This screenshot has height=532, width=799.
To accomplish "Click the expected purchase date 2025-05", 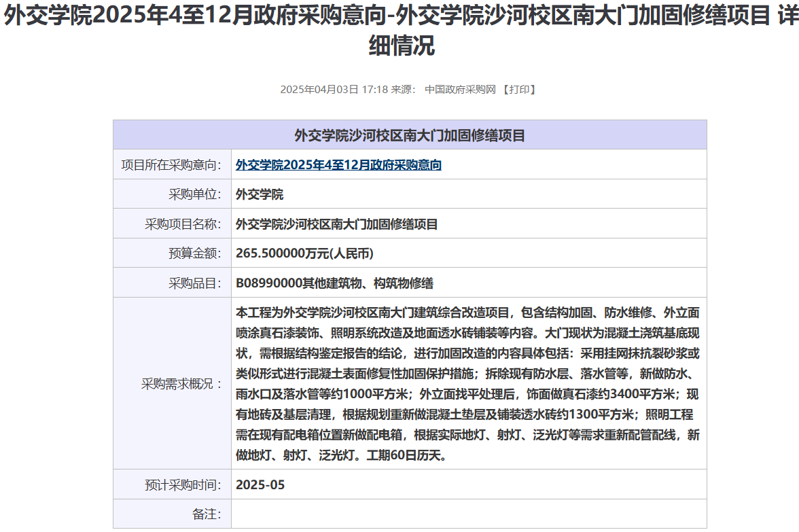I will [260, 485].
